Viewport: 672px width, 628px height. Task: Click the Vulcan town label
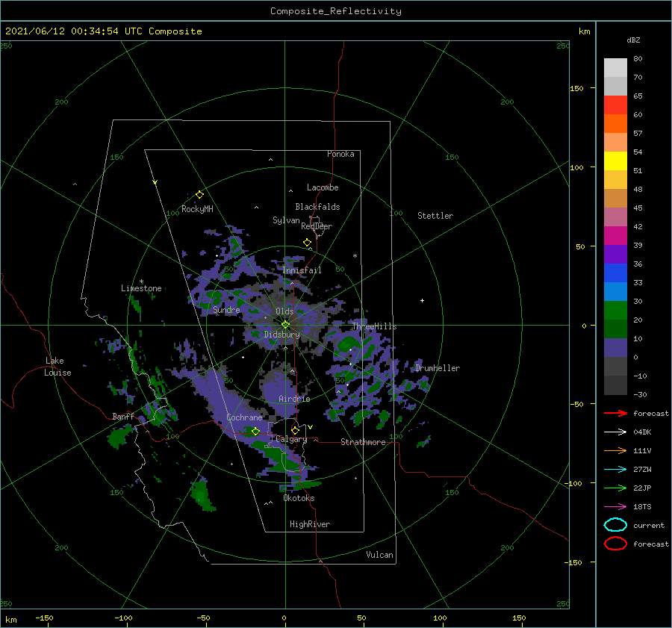(379, 555)
